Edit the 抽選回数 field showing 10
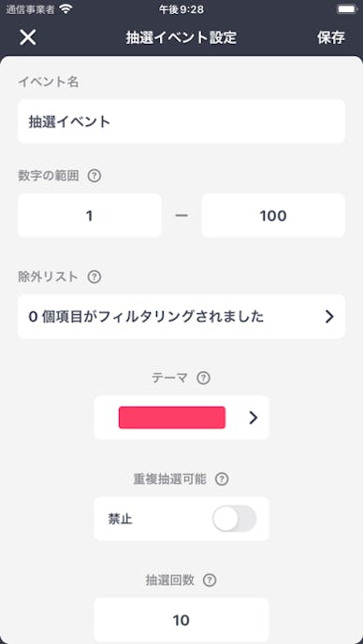Screen dimensions: 363x644 click(181, 620)
